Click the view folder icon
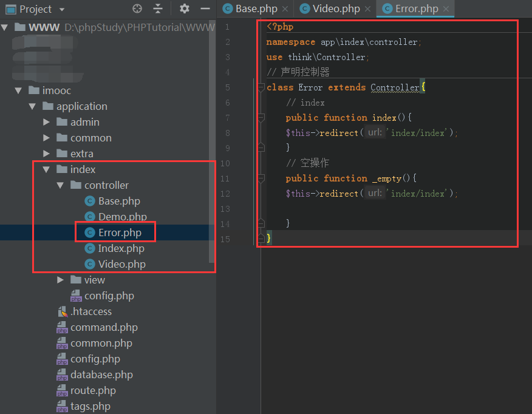Image resolution: width=532 pixels, height=414 pixels. (76, 279)
